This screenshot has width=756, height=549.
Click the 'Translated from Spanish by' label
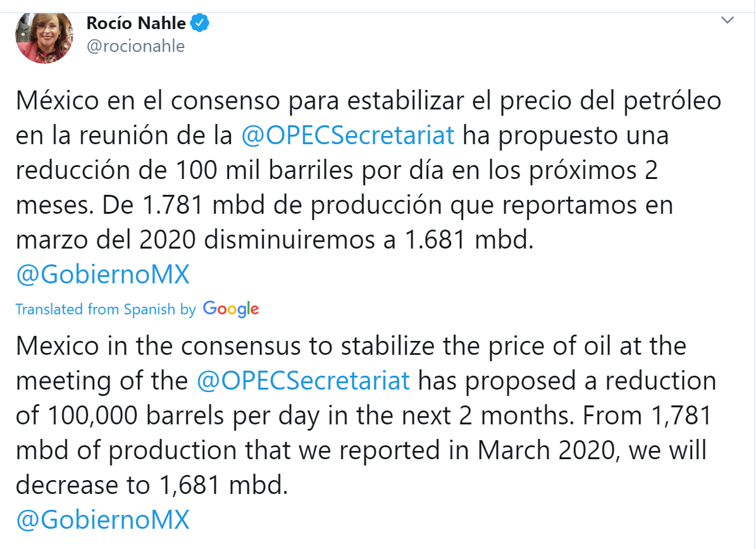[x=106, y=309]
